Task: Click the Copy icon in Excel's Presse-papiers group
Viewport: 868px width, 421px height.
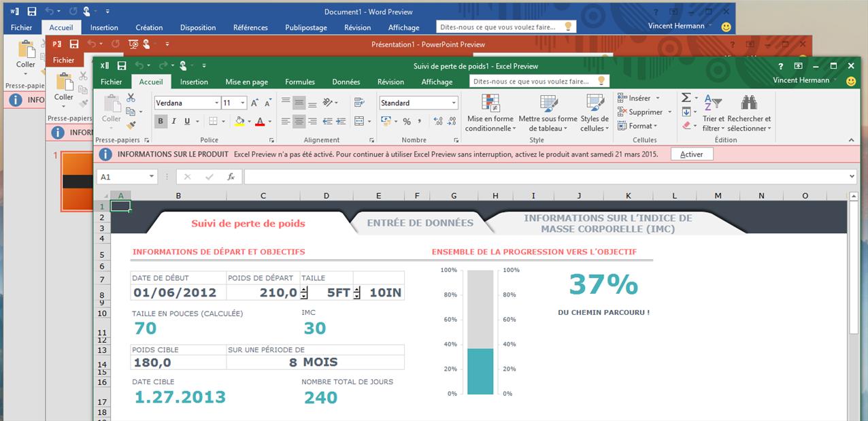Action: (x=131, y=112)
